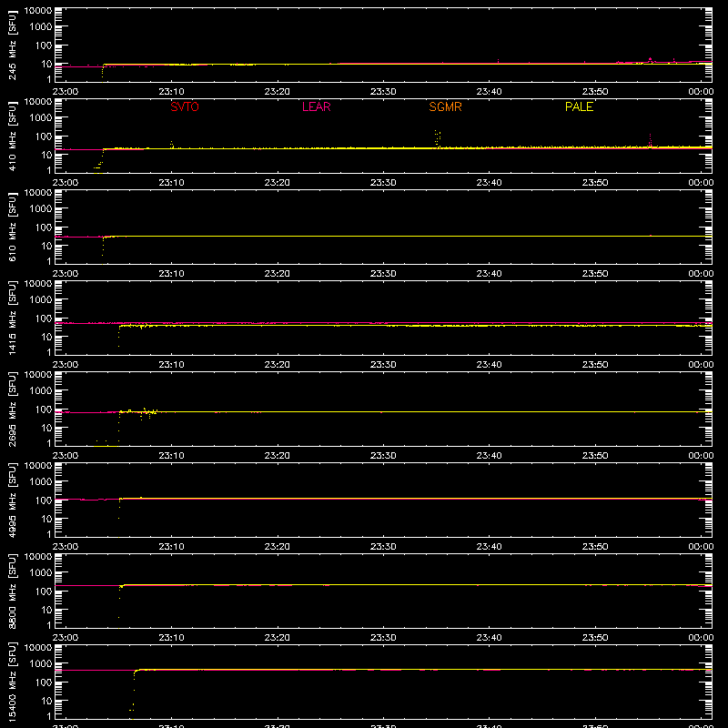Click 23:30 label under 245 MHz panel

click(383, 92)
